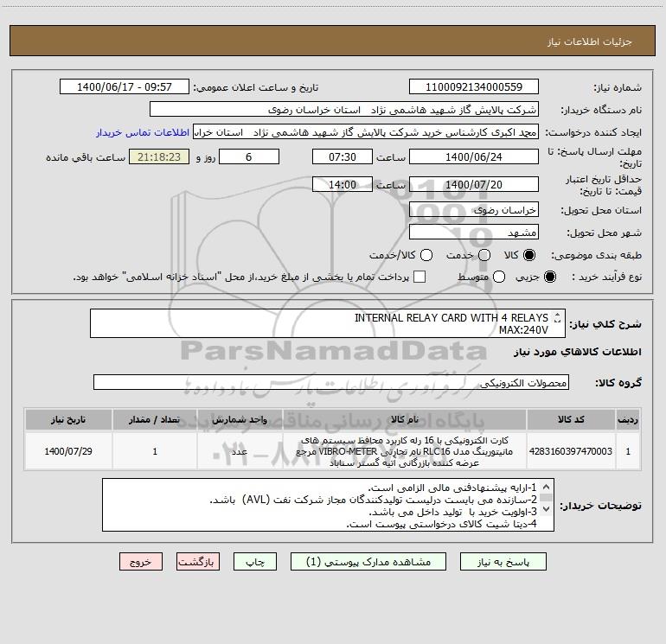The image size is (666, 644).
Task: Click the response deadline time 07:30
Action: point(343,156)
